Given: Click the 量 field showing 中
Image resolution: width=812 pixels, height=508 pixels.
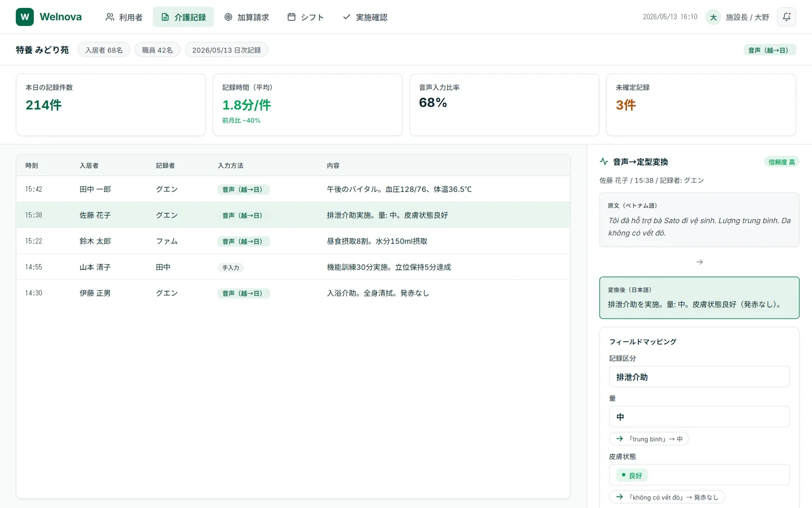Looking at the screenshot, I should click(x=699, y=417).
